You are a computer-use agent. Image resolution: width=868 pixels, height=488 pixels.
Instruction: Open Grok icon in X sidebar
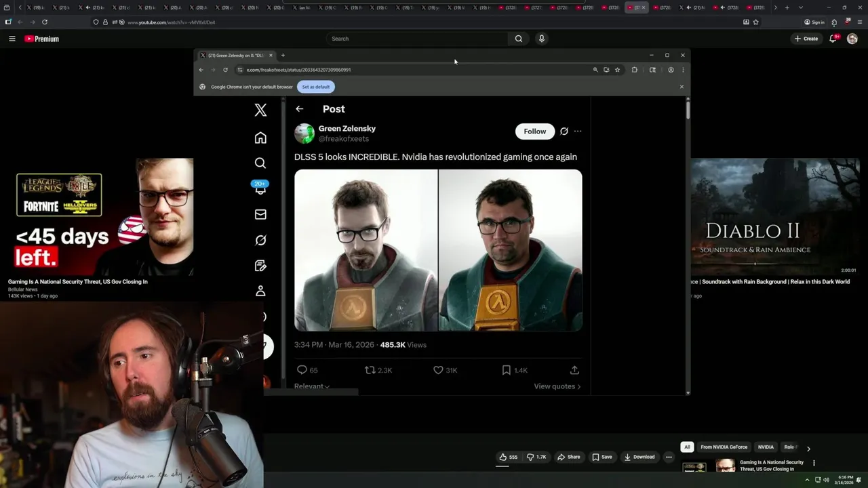coord(260,240)
